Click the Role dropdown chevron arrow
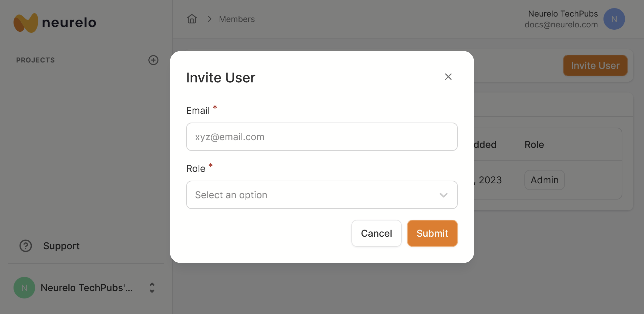This screenshot has width=644, height=314. pos(444,195)
